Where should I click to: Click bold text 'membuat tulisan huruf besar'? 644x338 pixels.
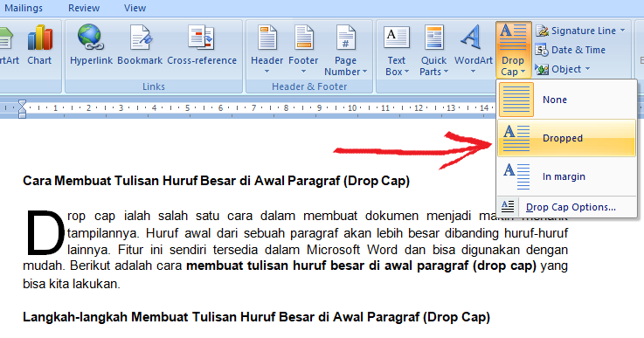click(x=275, y=266)
